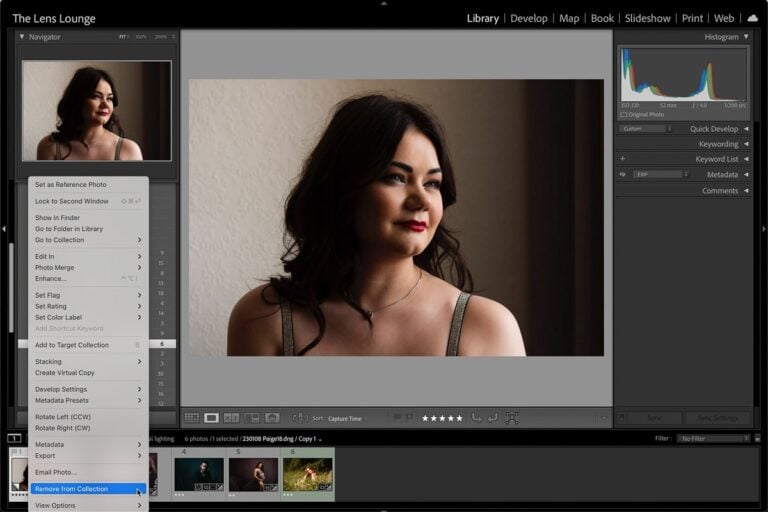768x512 pixels.
Task: Select filmstrip thumbnail number 5
Action: [x=253, y=474]
